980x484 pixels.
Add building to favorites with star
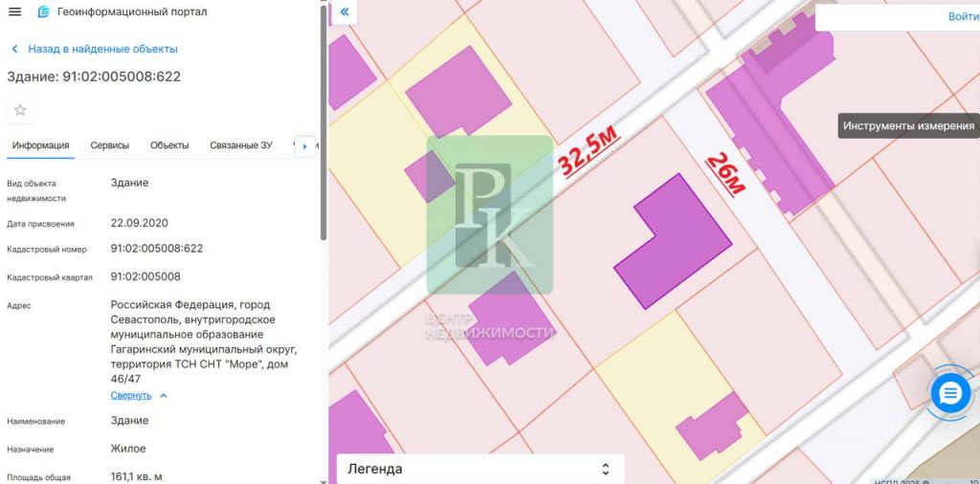click(20, 110)
